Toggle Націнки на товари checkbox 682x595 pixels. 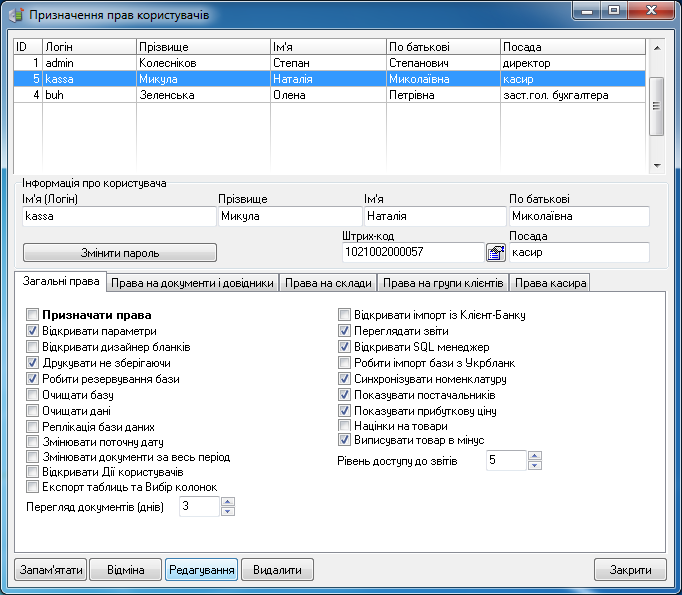point(345,426)
